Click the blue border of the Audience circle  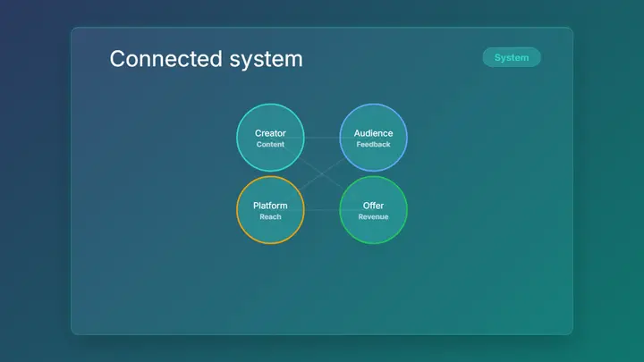(x=407, y=138)
